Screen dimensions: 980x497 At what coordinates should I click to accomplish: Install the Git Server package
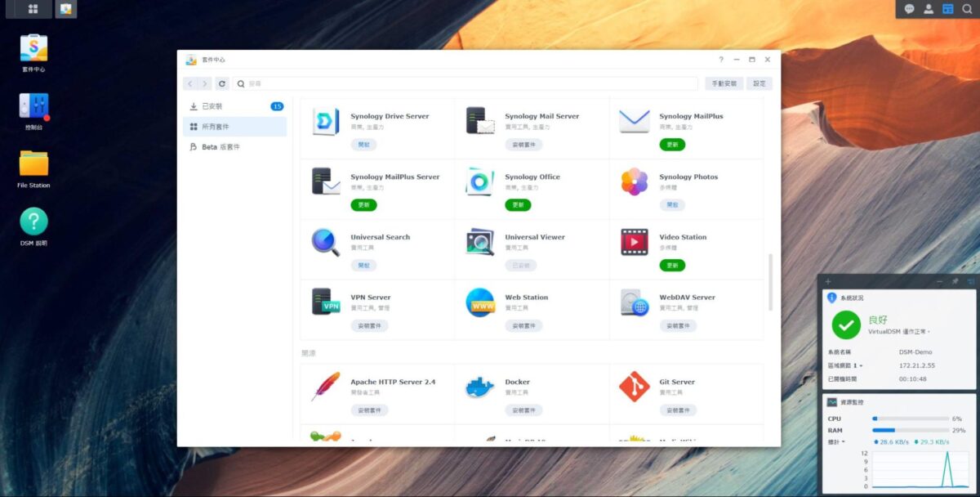pos(678,410)
